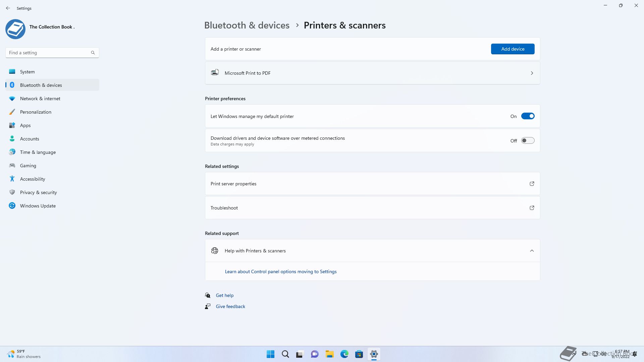Open File Explorer from the taskbar

pyautogui.click(x=329, y=354)
